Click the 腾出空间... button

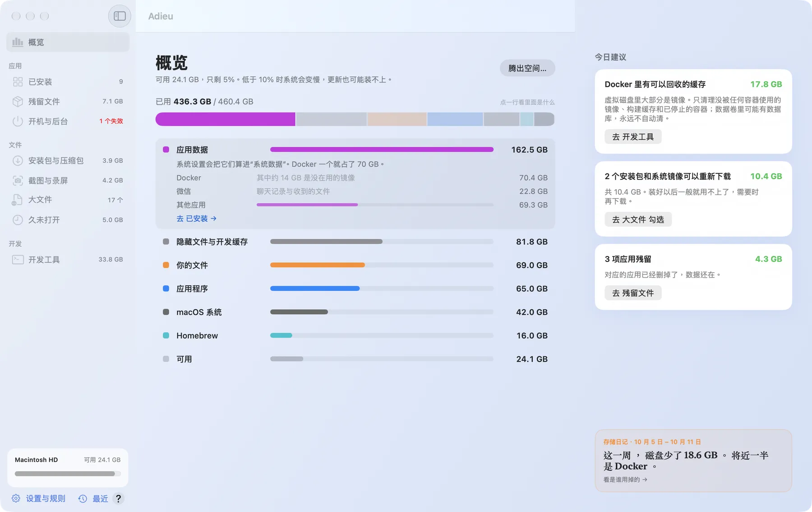coord(527,68)
